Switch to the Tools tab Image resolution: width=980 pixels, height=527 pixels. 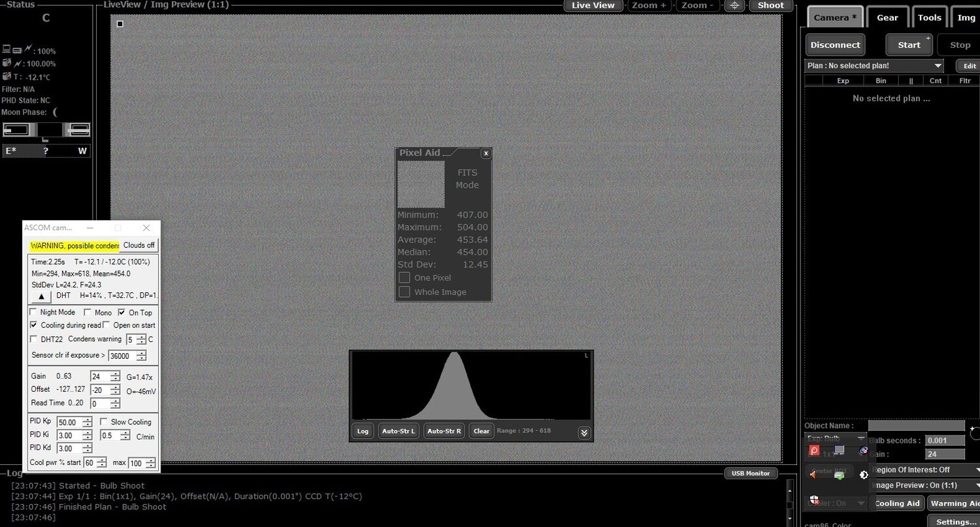click(929, 18)
